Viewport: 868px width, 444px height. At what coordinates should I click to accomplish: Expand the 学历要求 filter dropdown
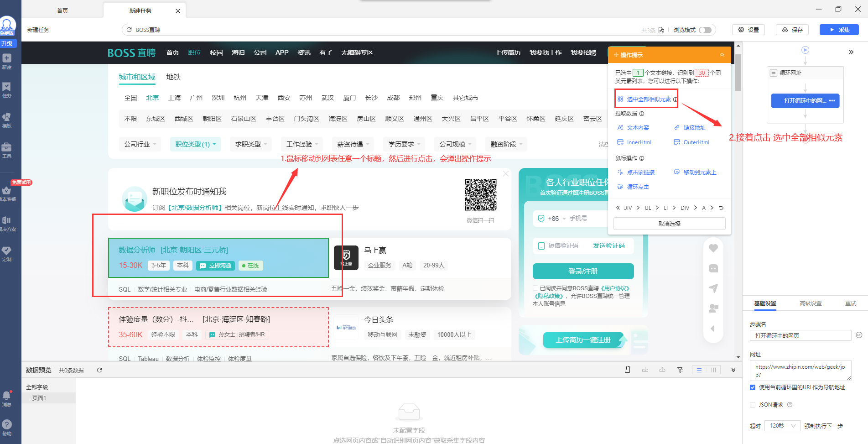click(x=404, y=144)
